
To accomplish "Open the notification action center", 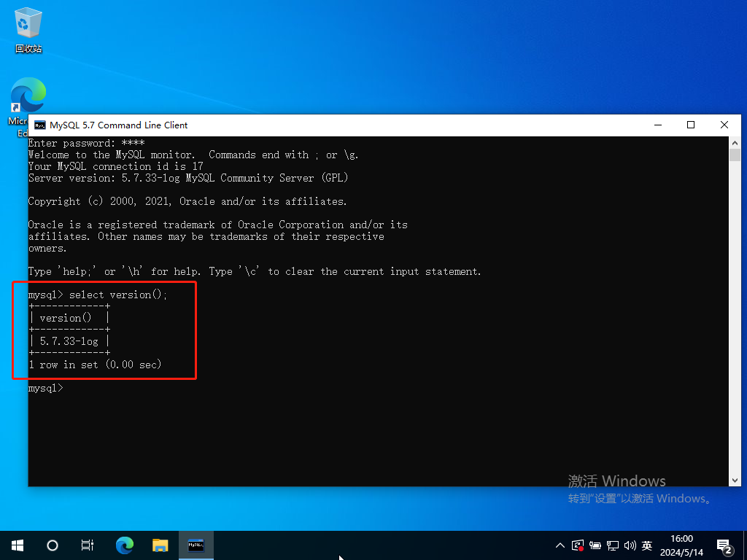I will coord(725,545).
